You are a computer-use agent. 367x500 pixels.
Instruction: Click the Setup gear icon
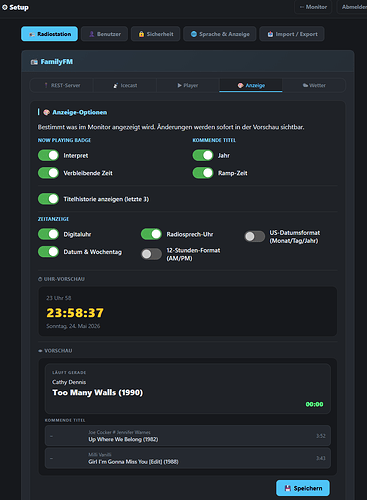click(5, 7)
